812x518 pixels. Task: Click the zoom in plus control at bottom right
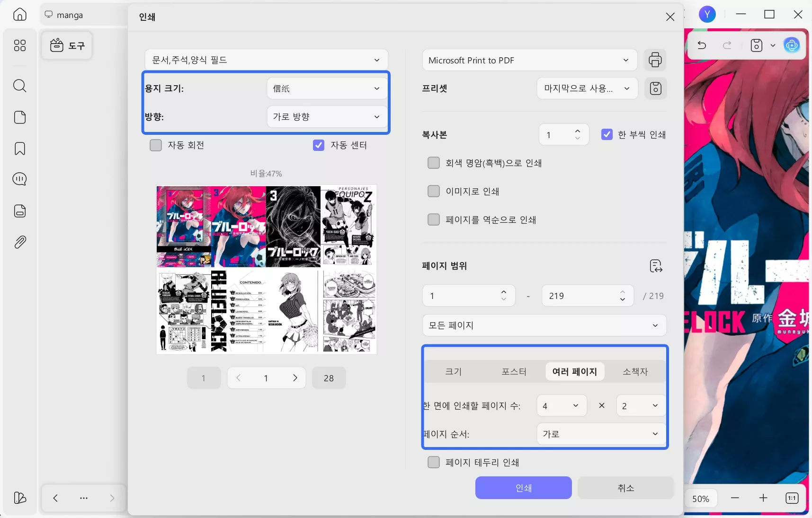coord(763,498)
